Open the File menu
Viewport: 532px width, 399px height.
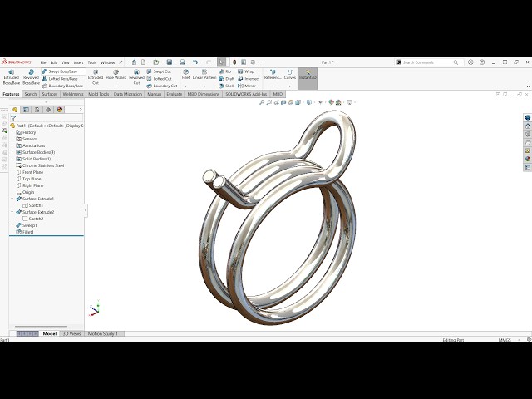(x=43, y=62)
